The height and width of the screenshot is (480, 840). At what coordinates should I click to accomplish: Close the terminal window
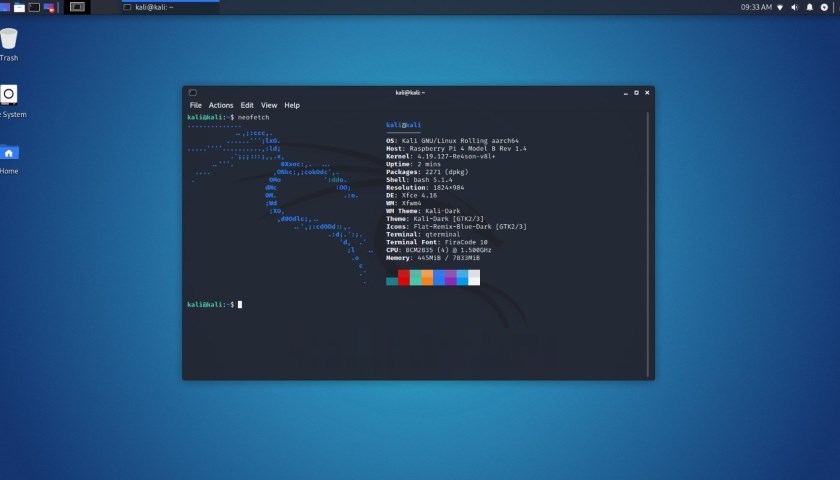click(647, 93)
